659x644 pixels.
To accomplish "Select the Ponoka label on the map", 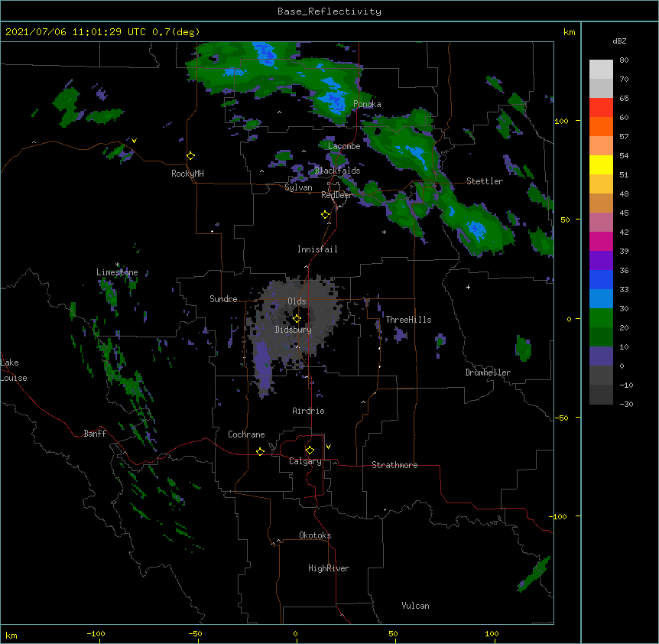I will tap(367, 104).
